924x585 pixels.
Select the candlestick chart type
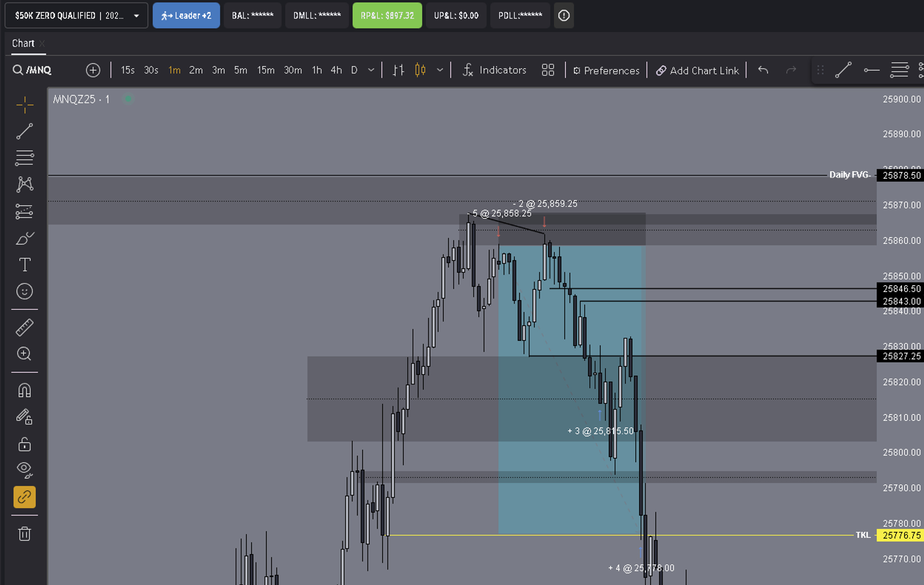[420, 70]
